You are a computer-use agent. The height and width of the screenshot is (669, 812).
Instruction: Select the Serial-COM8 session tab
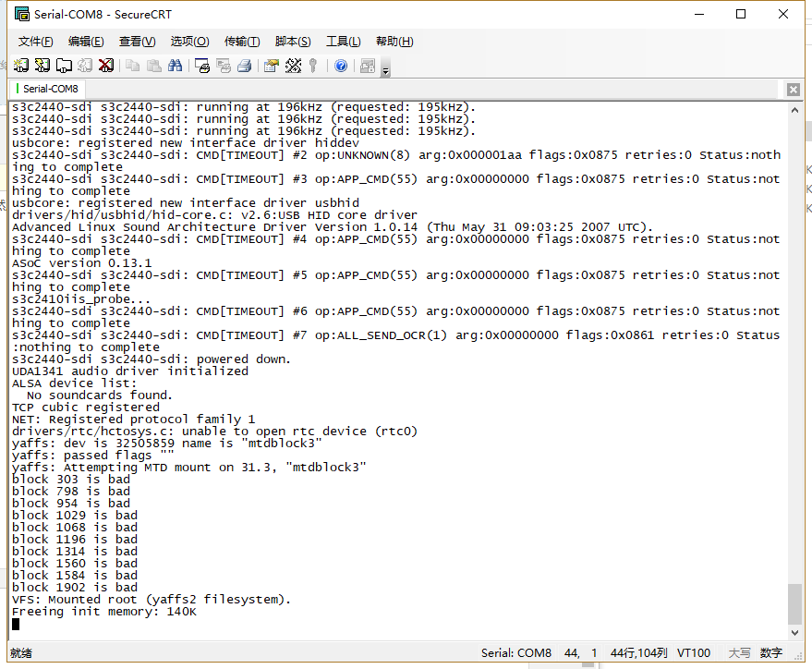47,89
